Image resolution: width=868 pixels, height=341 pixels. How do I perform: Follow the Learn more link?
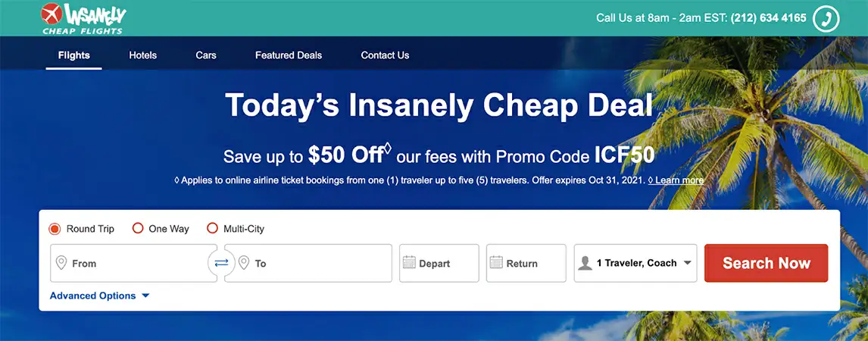point(679,180)
